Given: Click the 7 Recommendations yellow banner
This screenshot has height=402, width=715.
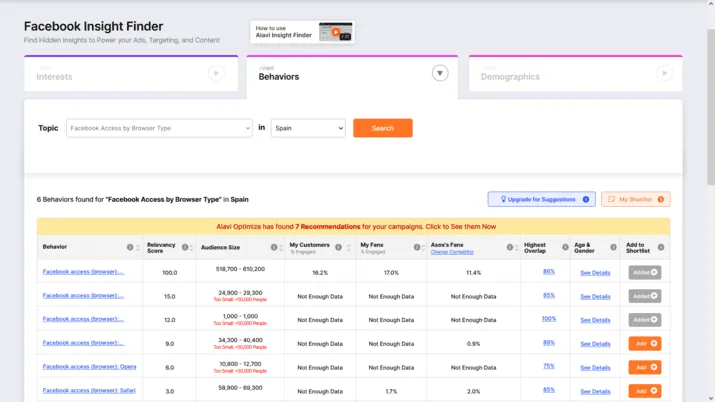Looking at the screenshot, I should (353, 227).
